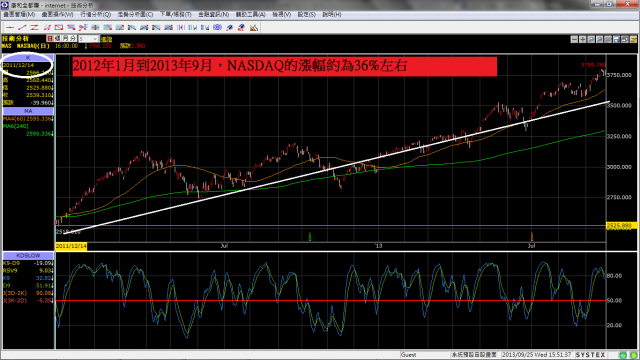Click the MA panel header
The image size is (640, 360).
pyautogui.click(x=28, y=111)
